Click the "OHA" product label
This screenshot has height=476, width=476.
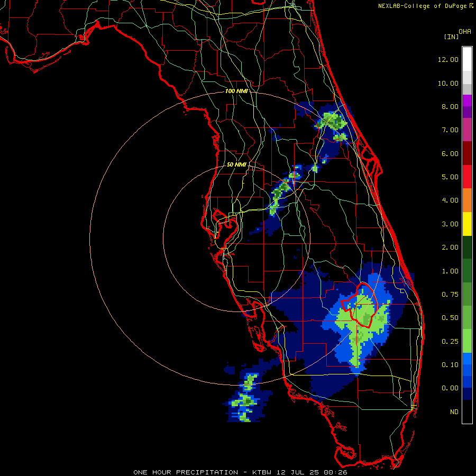465,32
